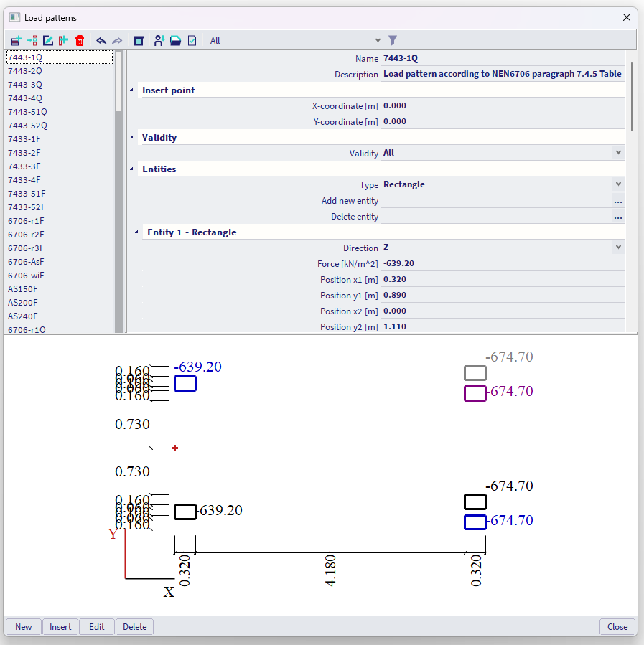Click the red Delete trash icon
Image resolution: width=644 pixels, height=645 pixels.
(80, 41)
